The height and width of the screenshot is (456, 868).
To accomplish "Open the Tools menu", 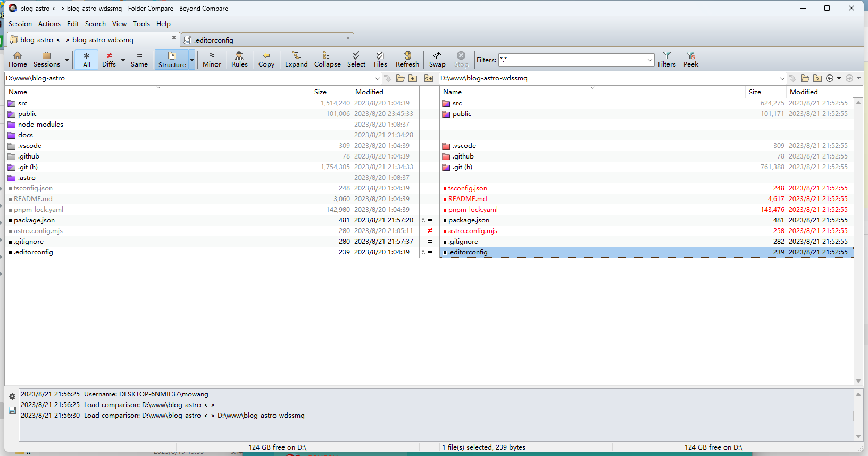I will (x=141, y=24).
